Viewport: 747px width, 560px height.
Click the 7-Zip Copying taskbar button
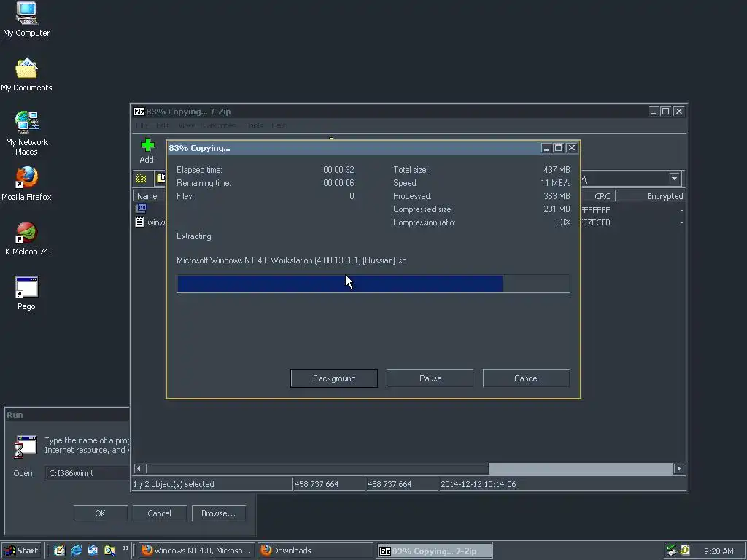pyautogui.click(x=435, y=551)
